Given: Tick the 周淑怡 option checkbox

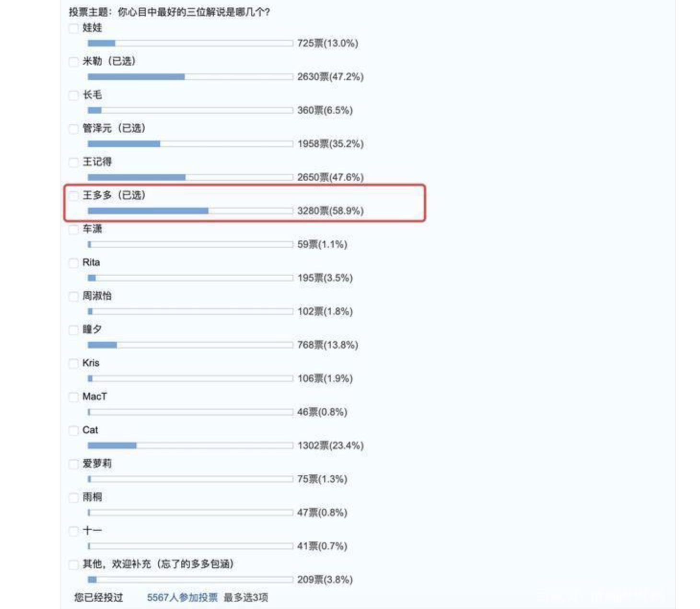Looking at the screenshot, I should pos(73,297).
